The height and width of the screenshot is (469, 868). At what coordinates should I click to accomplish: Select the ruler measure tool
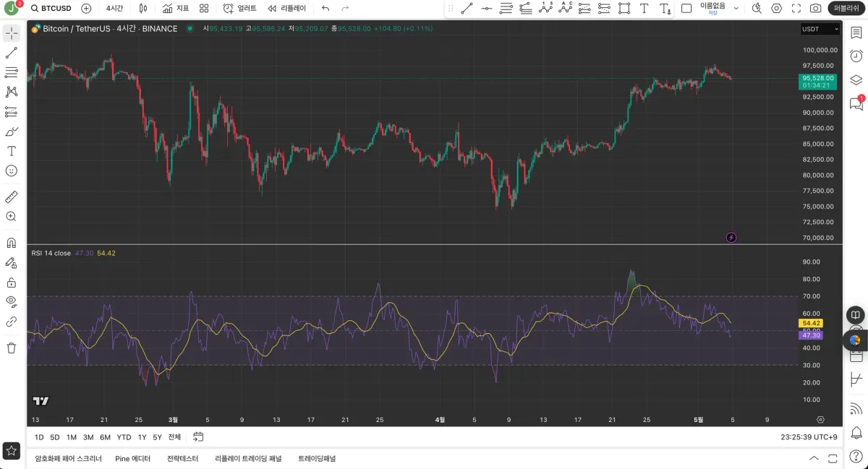coord(12,197)
